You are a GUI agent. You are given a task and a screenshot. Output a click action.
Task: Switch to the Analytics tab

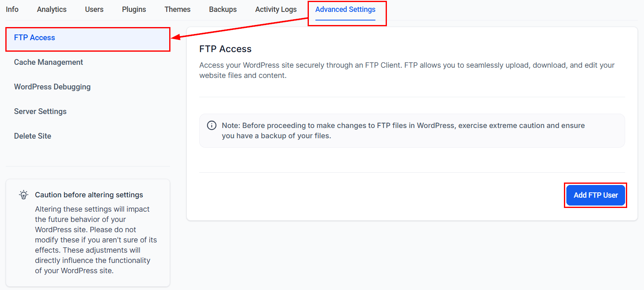pos(52,9)
